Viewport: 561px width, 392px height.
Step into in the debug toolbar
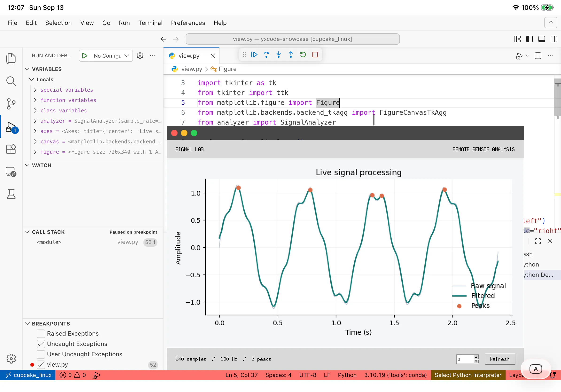click(279, 55)
